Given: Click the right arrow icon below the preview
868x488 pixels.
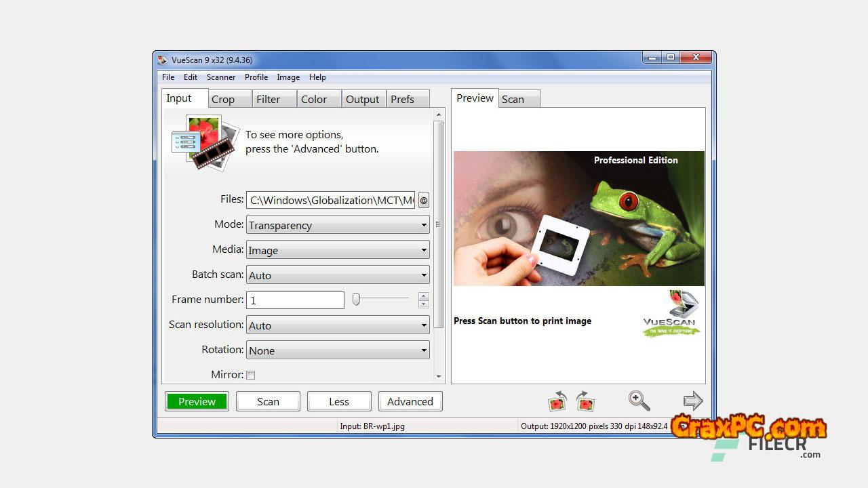Looking at the screenshot, I should (693, 401).
